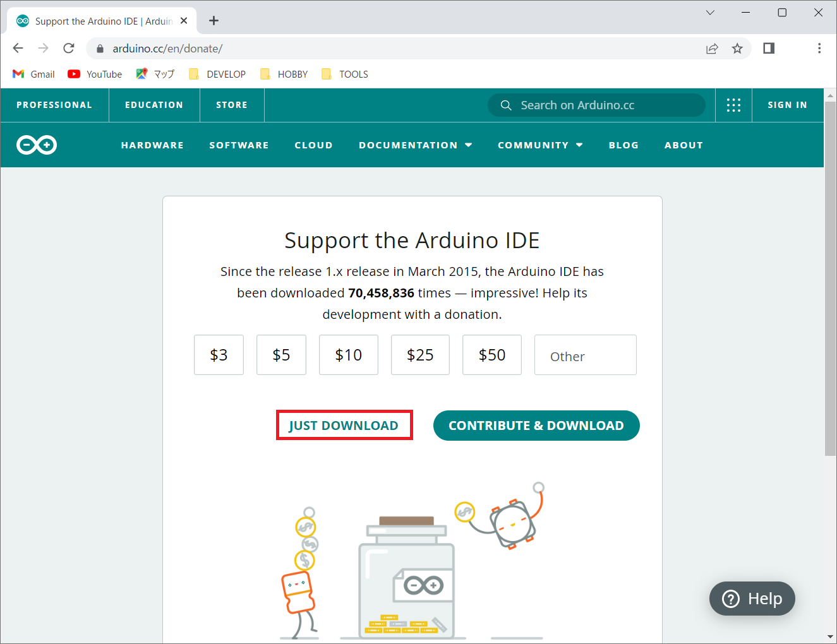
Task: Select the $50 donation amount
Action: [491, 355]
